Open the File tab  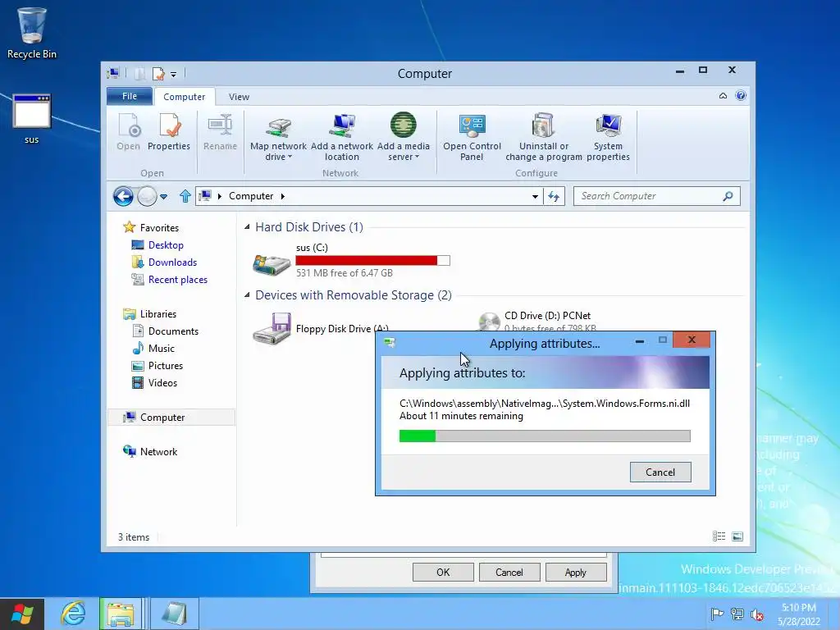130,97
